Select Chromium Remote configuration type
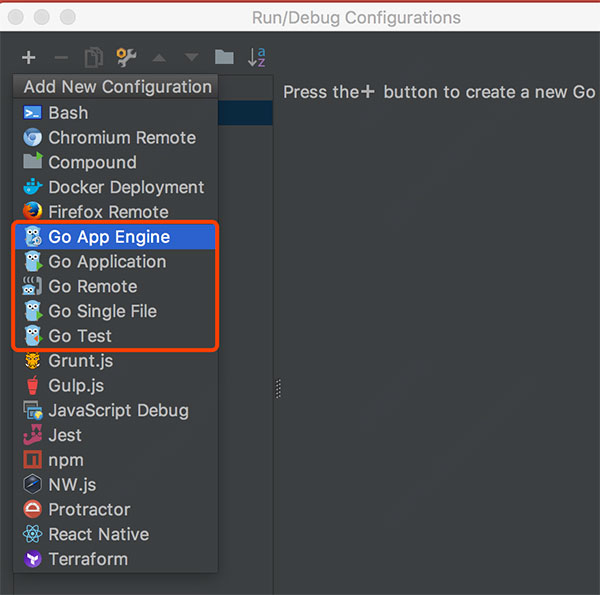 [115, 138]
